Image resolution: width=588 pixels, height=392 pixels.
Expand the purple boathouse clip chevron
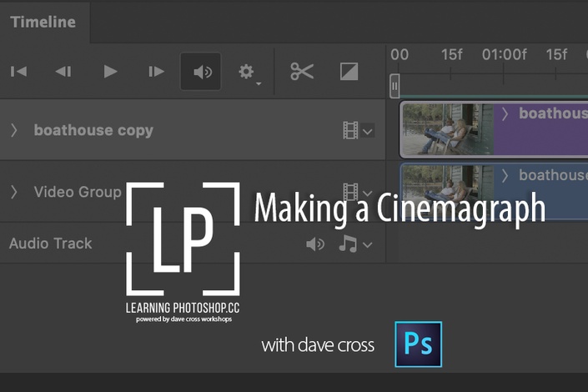tap(505, 113)
